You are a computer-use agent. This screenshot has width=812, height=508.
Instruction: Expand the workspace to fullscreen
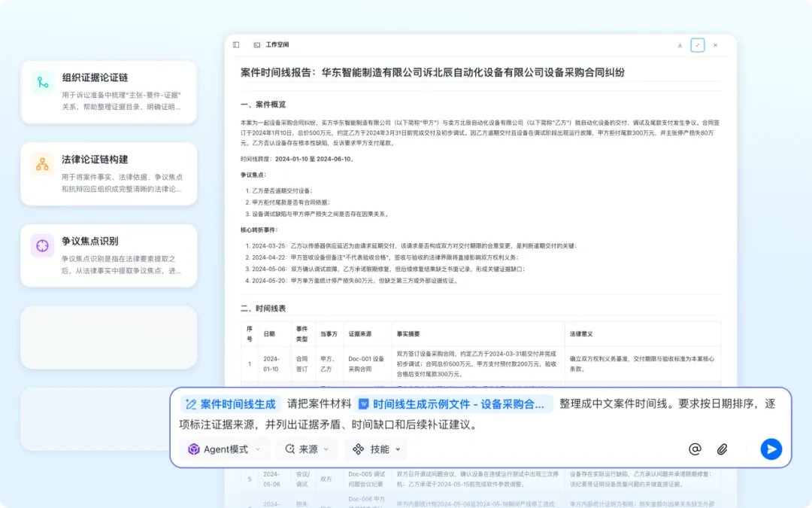tap(698, 45)
